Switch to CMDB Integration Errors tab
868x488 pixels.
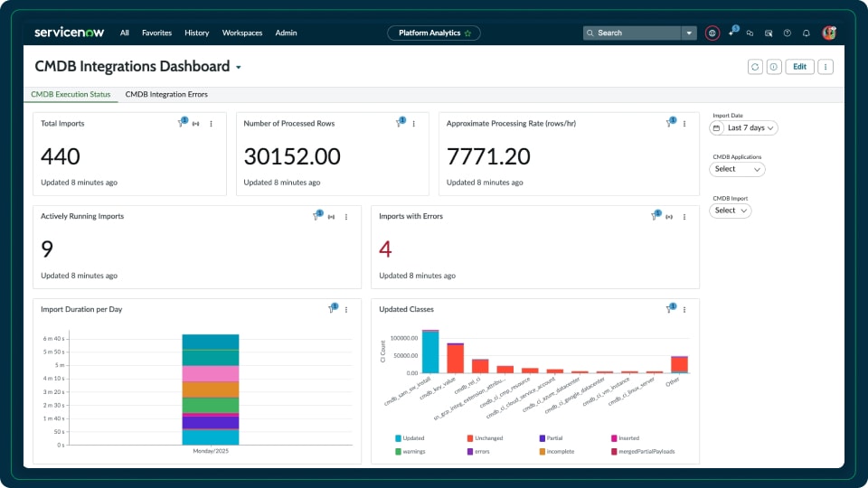(x=166, y=94)
